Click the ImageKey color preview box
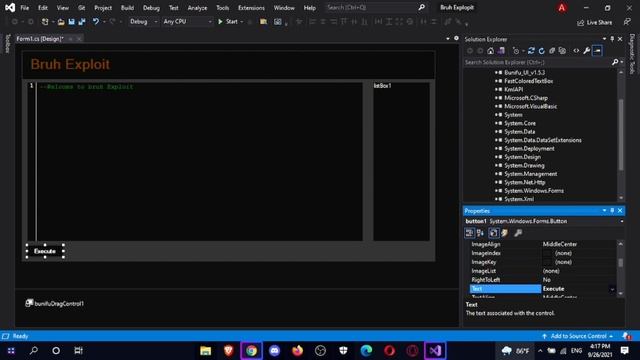 point(547,262)
